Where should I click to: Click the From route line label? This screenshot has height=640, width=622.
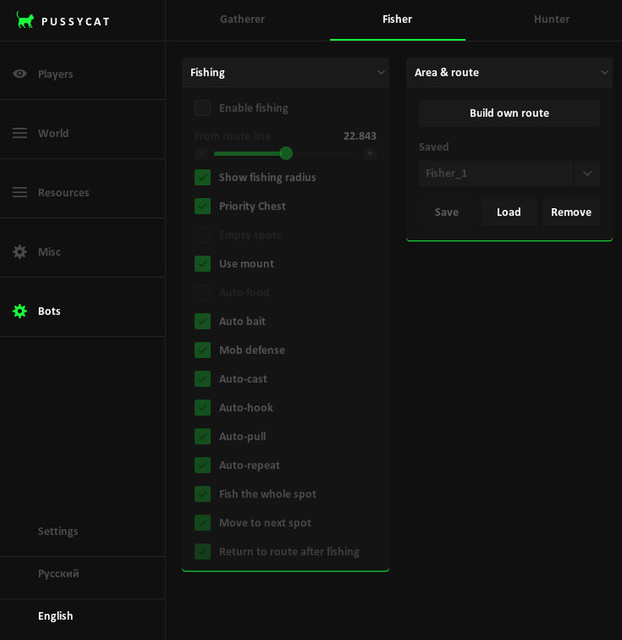pyautogui.click(x=232, y=136)
